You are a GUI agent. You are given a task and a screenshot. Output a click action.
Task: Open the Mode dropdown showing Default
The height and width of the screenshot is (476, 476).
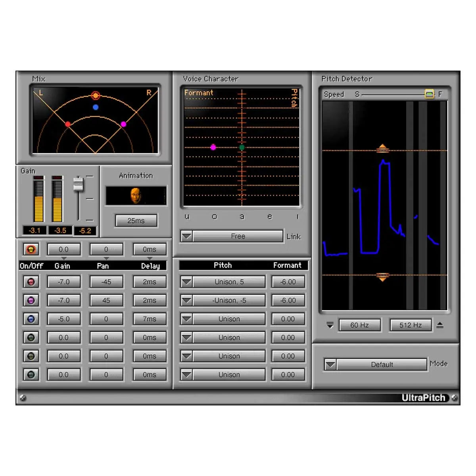pyautogui.click(x=330, y=364)
